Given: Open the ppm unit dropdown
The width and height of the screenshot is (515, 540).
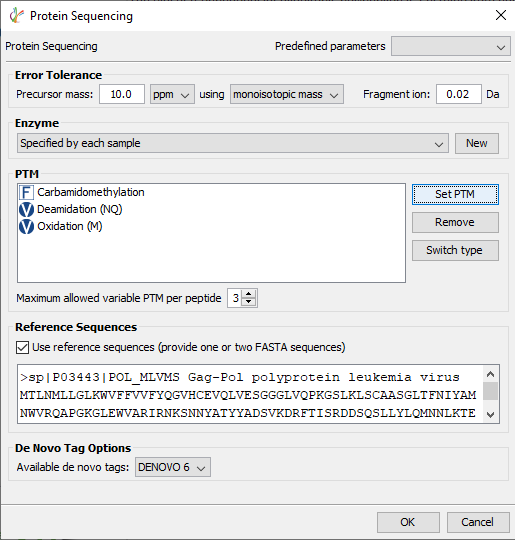Looking at the screenshot, I should (172, 94).
